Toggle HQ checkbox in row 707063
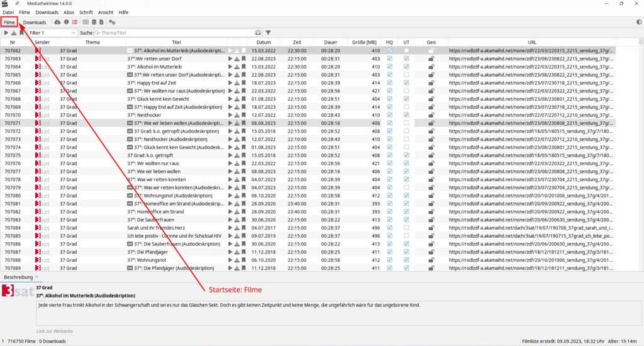Viewport: 644px width, 346px height. 389,59
